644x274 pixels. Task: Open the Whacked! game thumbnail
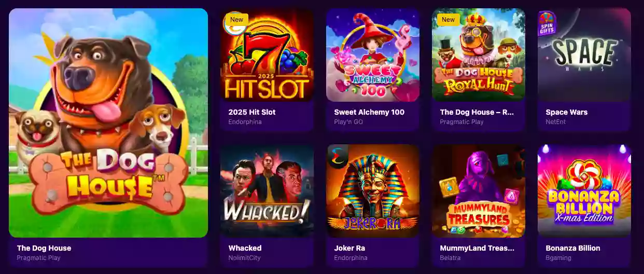pos(267,191)
